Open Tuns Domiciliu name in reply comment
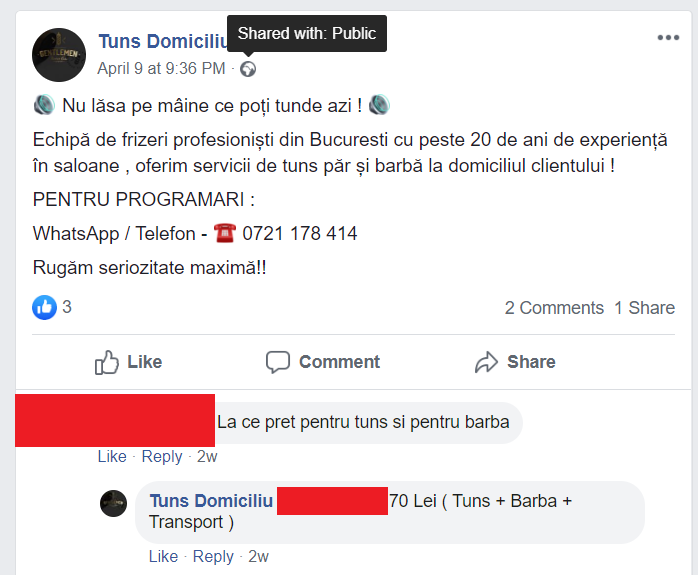Screen dimensions: 698x575 [x=211, y=501]
